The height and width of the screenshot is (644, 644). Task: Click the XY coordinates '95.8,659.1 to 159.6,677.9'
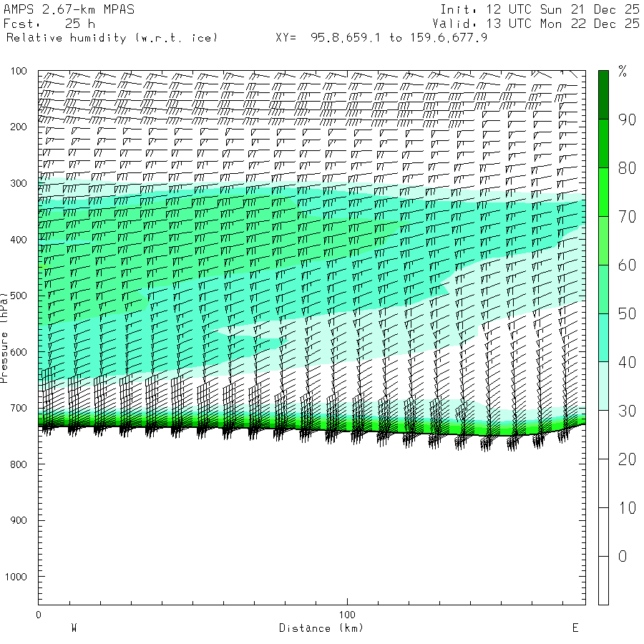click(x=399, y=38)
